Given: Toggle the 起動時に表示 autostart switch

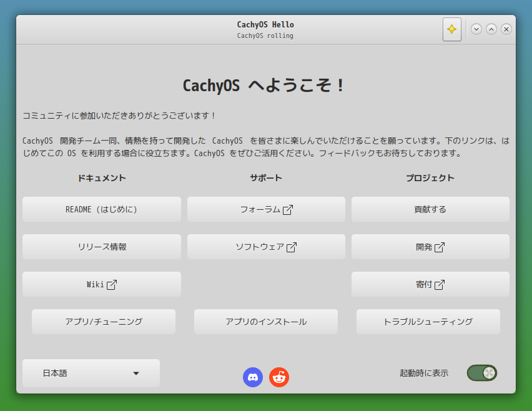Looking at the screenshot, I should (482, 373).
